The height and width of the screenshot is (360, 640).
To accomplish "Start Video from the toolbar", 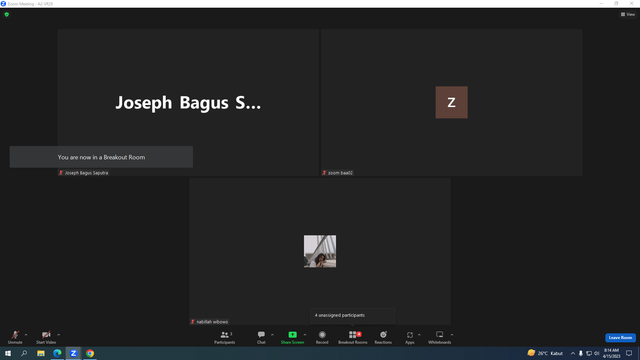I will coord(46,337).
